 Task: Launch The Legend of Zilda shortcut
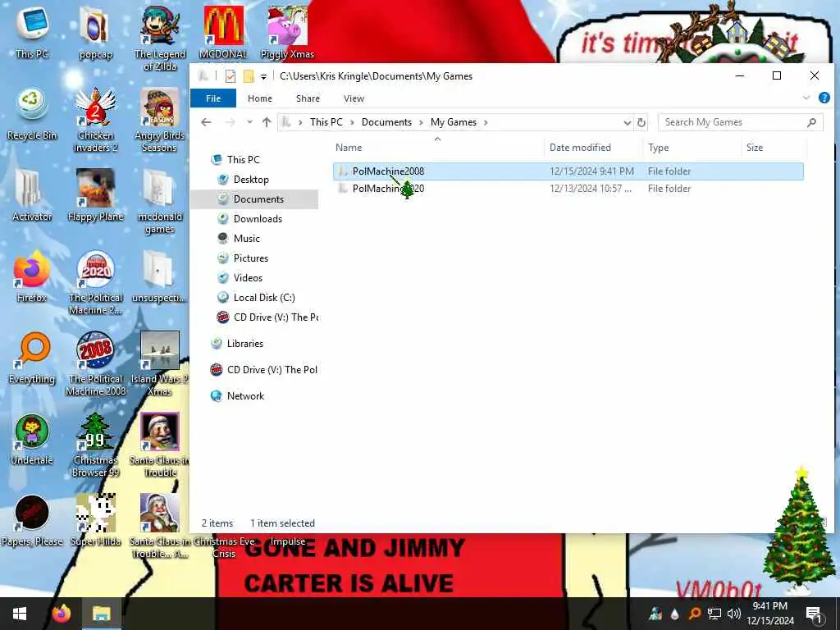[x=160, y=39]
